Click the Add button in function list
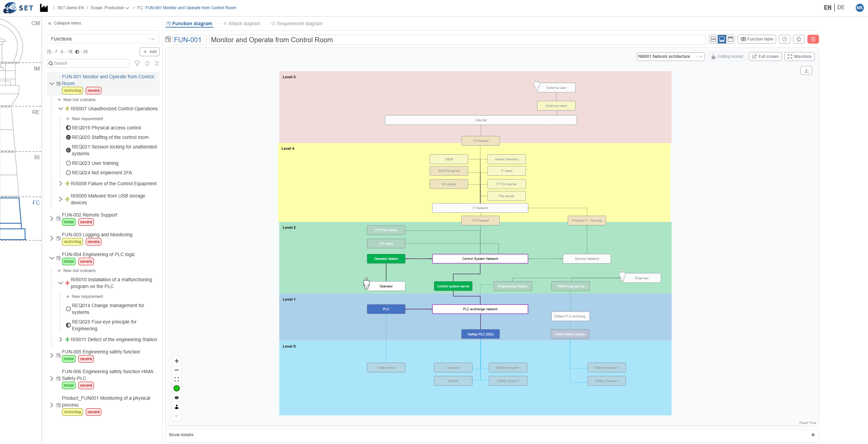Screen dimensions: 868x444 coord(149,52)
